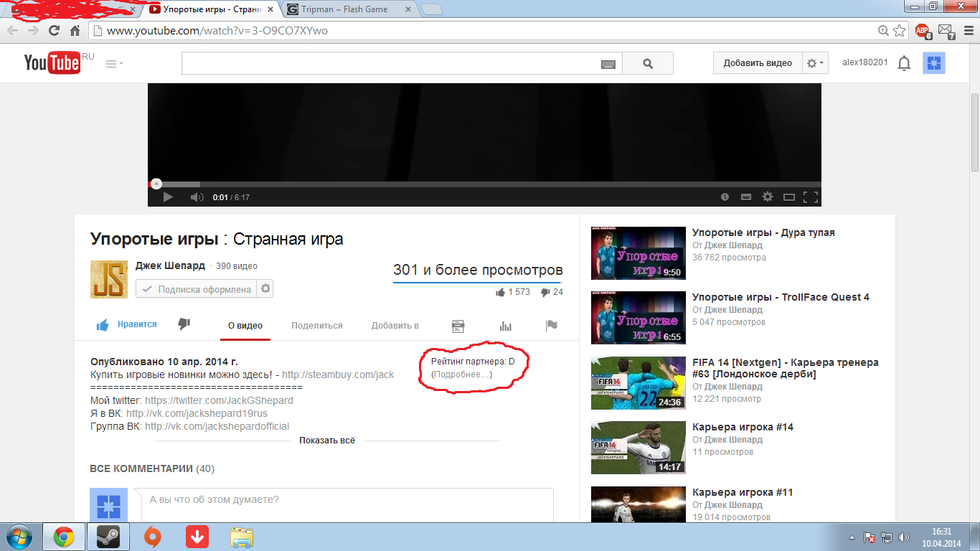Open the red download app in taskbar

pyautogui.click(x=197, y=537)
